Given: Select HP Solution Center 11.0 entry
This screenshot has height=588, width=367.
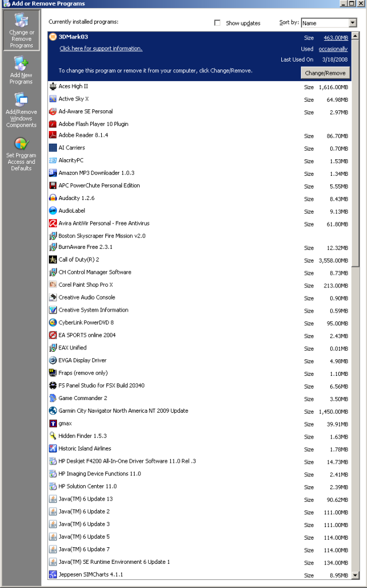Looking at the screenshot, I should (200, 486).
